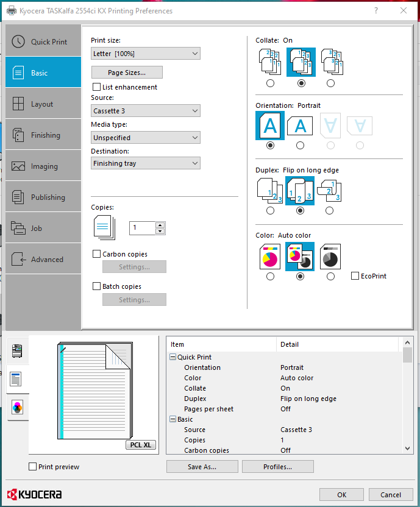Image resolution: width=420 pixels, height=507 pixels.
Task: Click the Kyocera logo
Action: [x=34, y=494]
